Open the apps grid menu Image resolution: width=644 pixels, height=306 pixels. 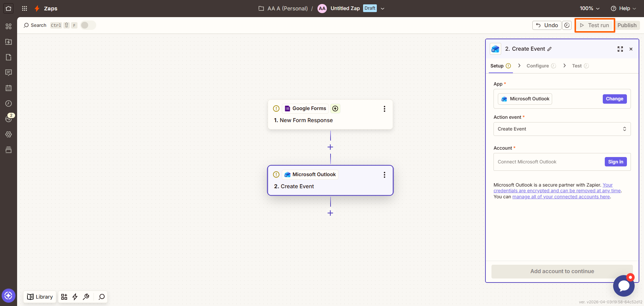tap(24, 8)
